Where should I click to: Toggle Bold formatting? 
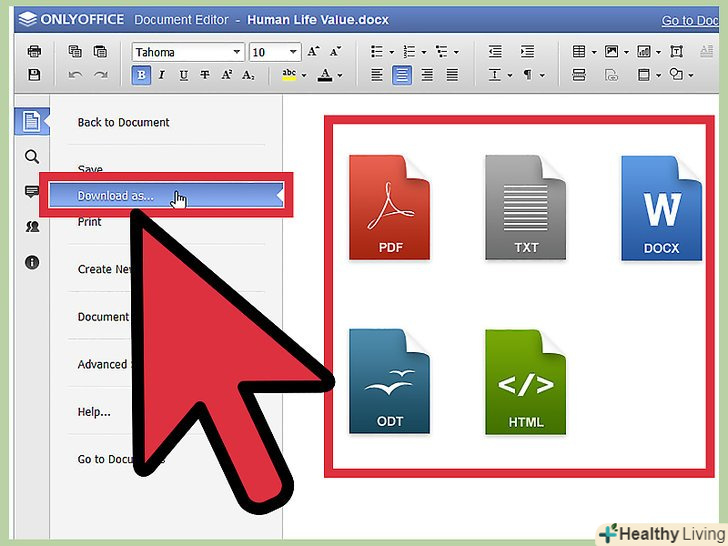pyautogui.click(x=141, y=75)
